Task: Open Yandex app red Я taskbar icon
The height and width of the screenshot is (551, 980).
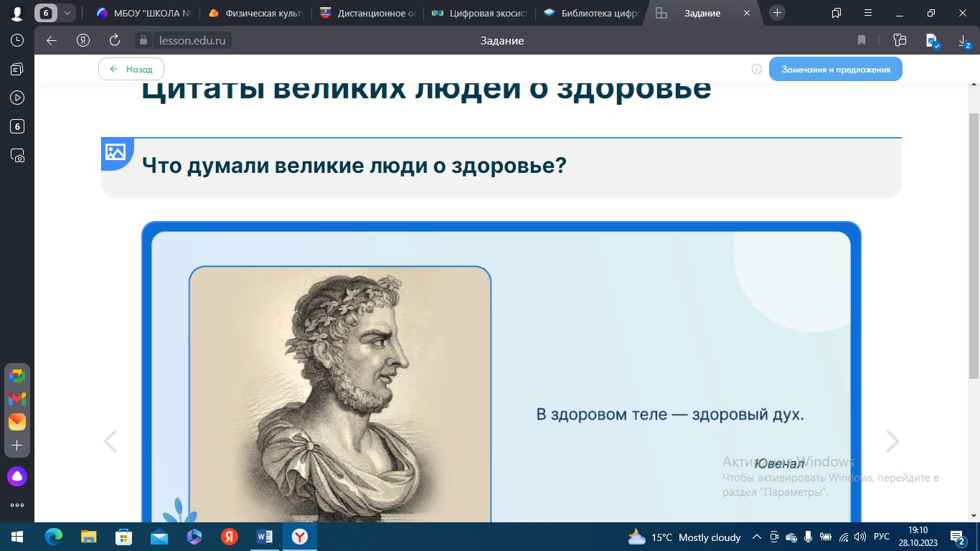Action: [x=230, y=537]
